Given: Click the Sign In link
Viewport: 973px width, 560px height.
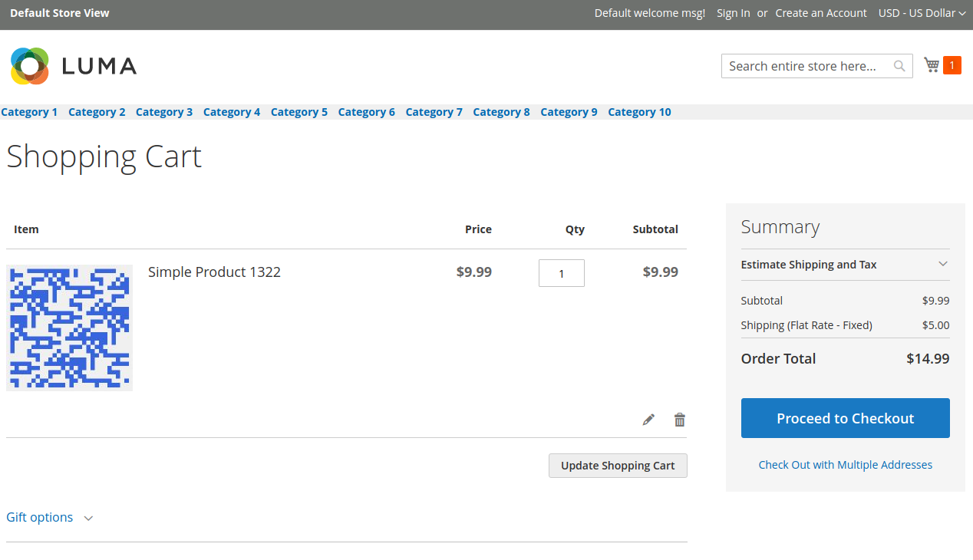Looking at the screenshot, I should 734,13.
